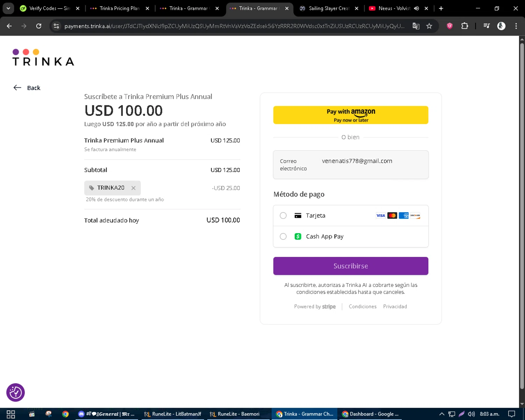Open a new browser tab
This screenshot has height=420, width=525.
click(441, 8)
